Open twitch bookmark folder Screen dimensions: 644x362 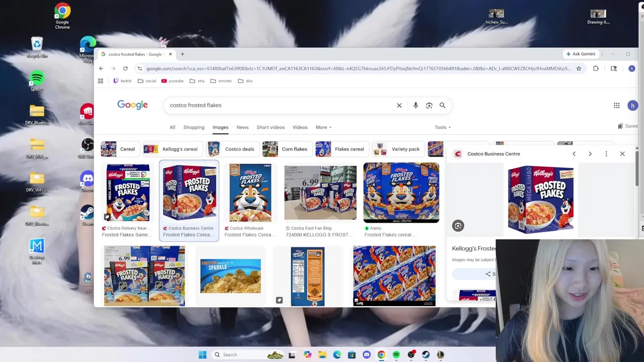[122, 81]
